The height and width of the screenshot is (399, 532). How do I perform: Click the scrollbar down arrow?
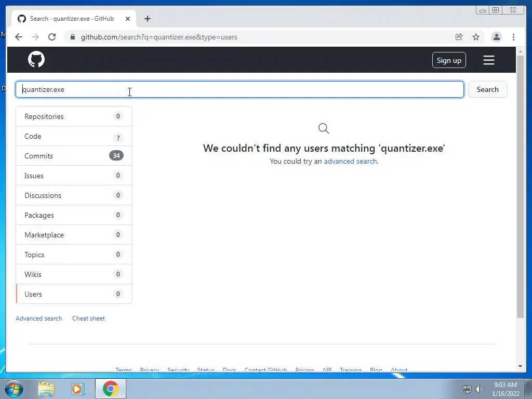point(520,366)
